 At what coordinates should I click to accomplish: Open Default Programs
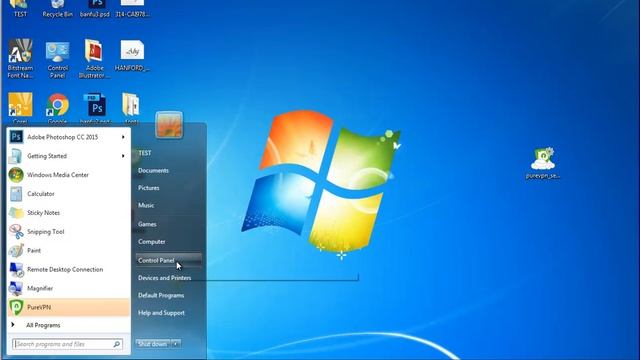pos(161,295)
